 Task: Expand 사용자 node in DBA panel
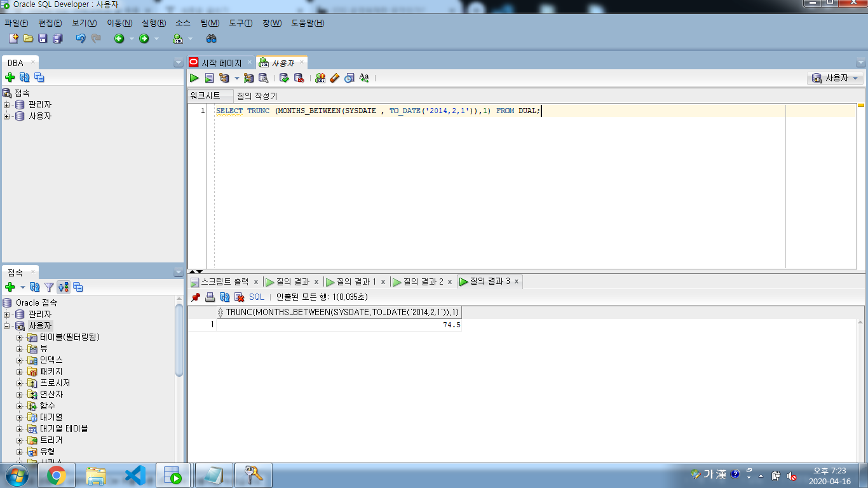[x=7, y=116]
